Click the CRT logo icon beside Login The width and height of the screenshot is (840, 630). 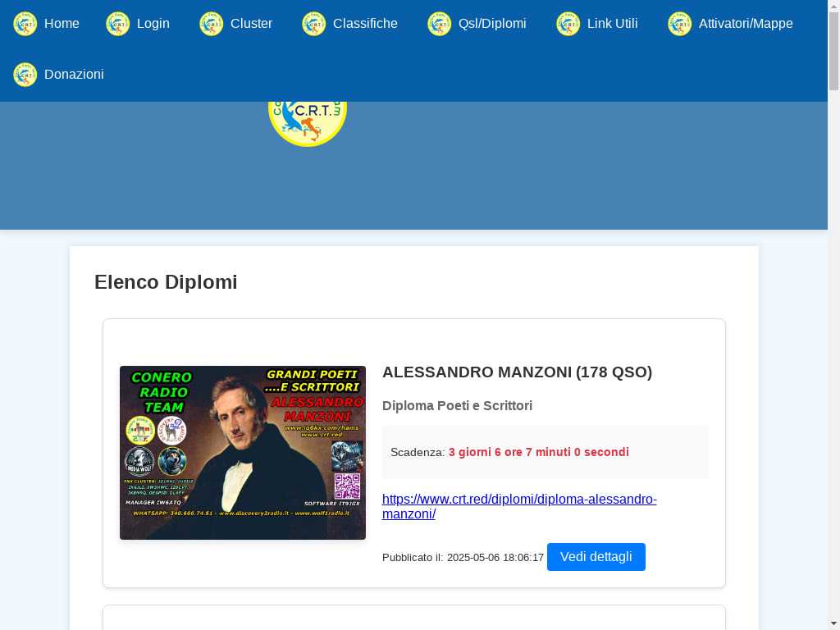[118, 24]
